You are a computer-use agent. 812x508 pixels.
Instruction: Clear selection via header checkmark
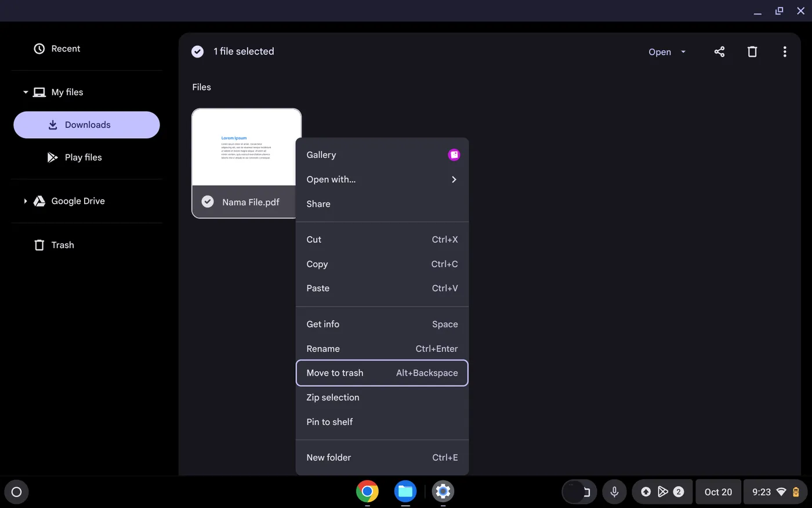tap(198, 52)
